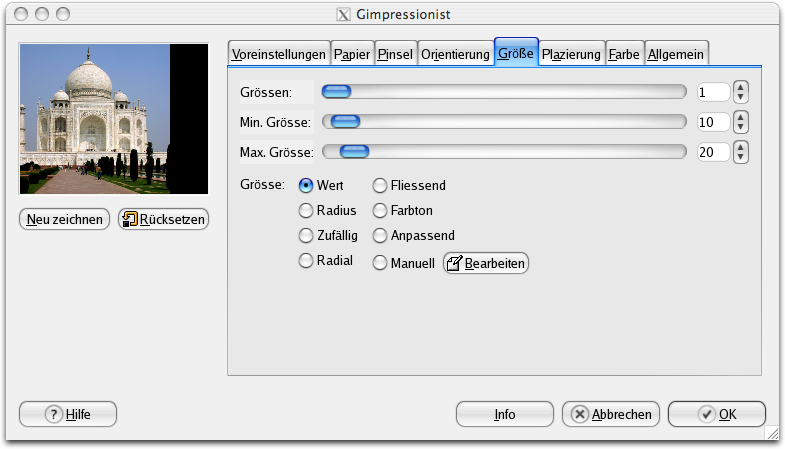Viewport: 785px width, 449px height.
Task: Increase Grössen value with up arrow
Action: click(740, 87)
